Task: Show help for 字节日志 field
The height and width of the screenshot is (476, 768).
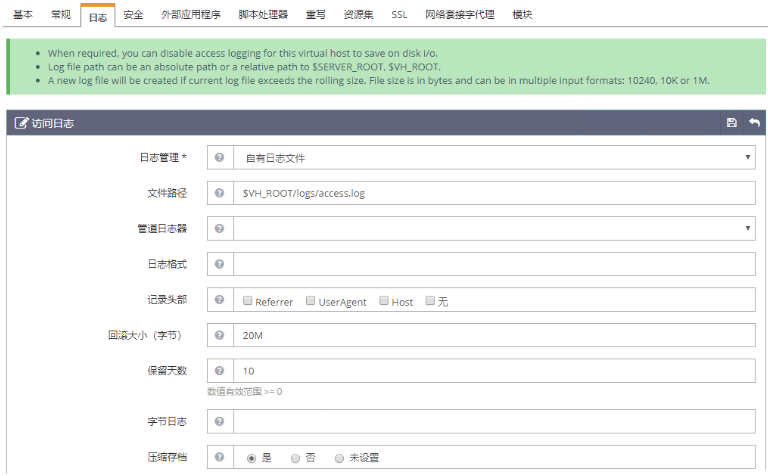Action: click(x=219, y=421)
